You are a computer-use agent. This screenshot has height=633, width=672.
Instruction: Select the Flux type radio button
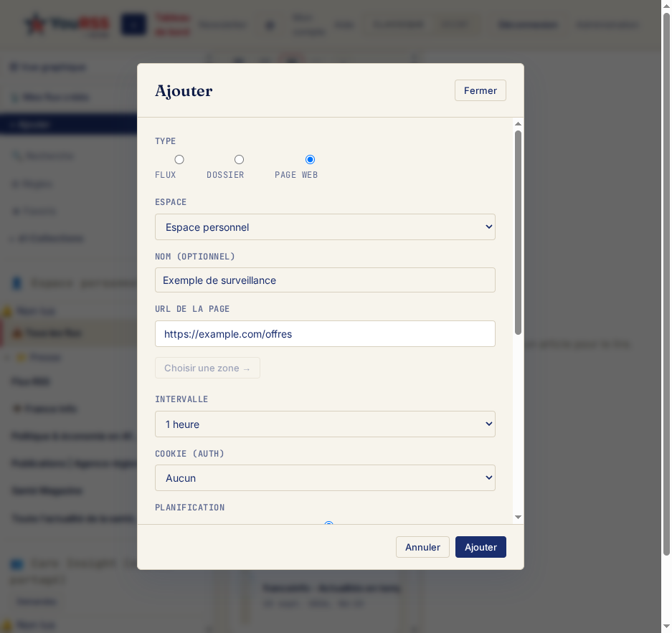point(179,160)
